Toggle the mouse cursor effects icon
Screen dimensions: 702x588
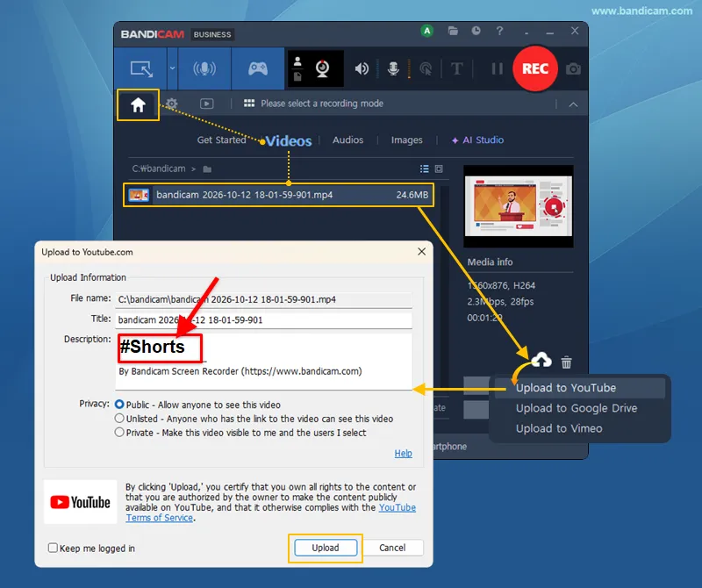tap(426, 68)
